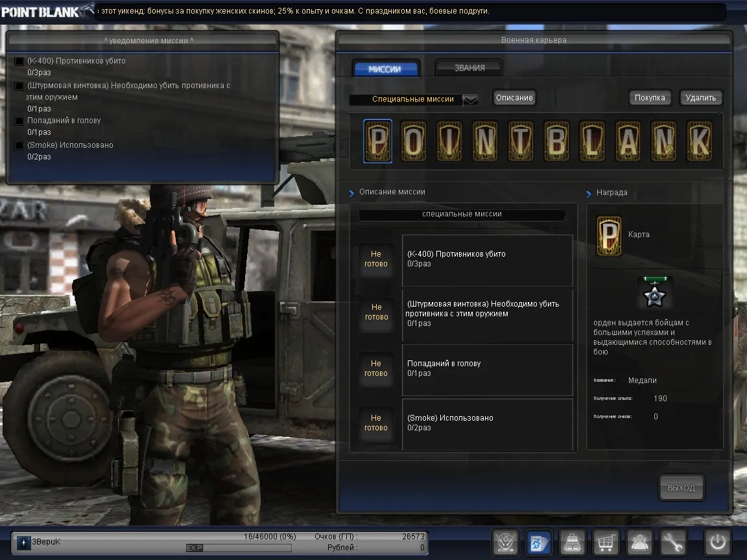Click the EXP progress bar
The image size is (747, 560).
[x=239, y=548]
